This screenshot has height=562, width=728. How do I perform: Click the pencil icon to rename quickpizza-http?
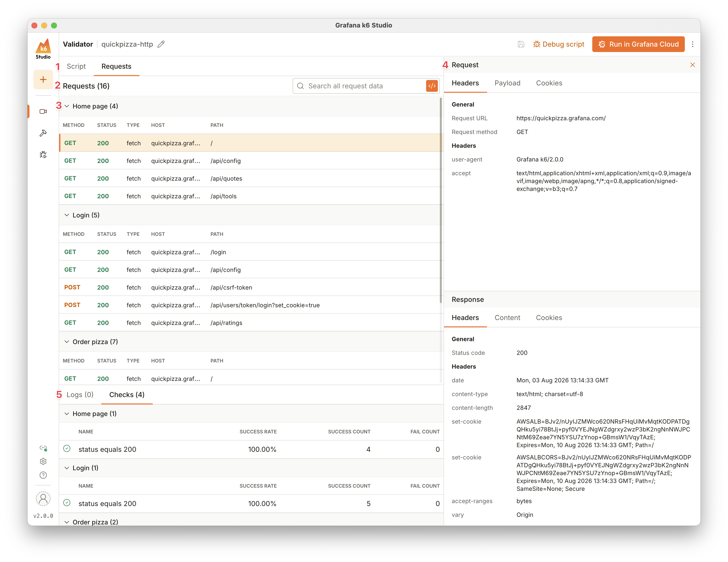pyautogui.click(x=161, y=44)
